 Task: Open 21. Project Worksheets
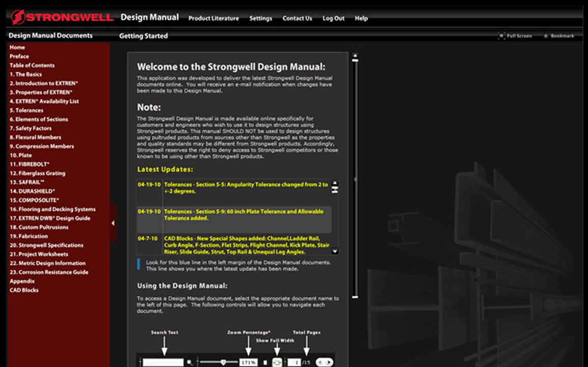pyautogui.click(x=39, y=254)
